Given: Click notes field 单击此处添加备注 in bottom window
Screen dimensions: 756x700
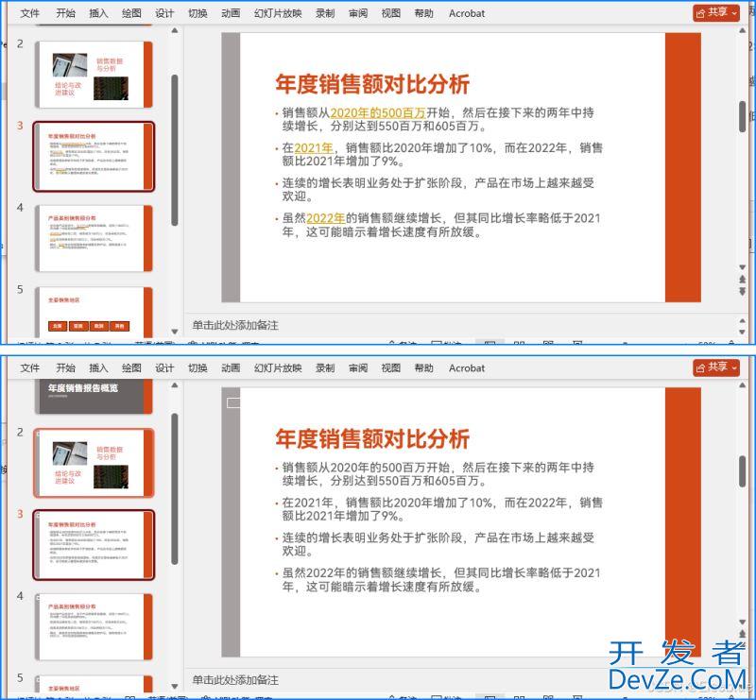Looking at the screenshot, I should tap(236, 680).
